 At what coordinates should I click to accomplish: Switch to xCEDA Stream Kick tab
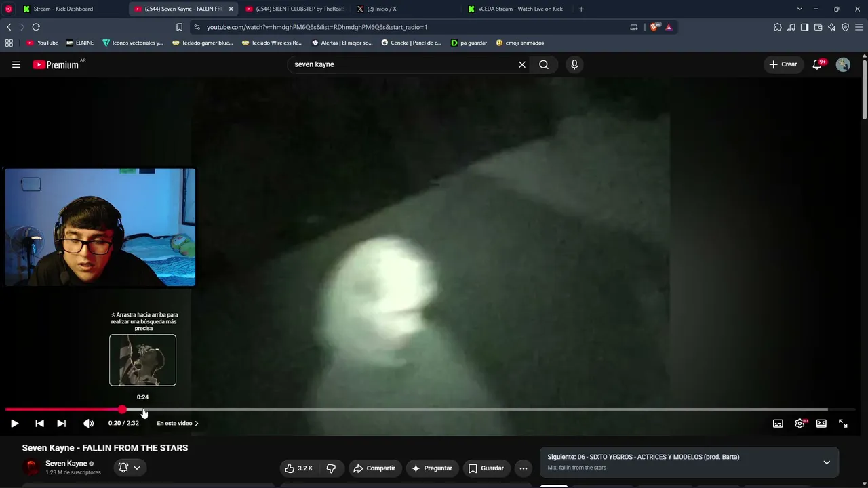tap(517, 9)
